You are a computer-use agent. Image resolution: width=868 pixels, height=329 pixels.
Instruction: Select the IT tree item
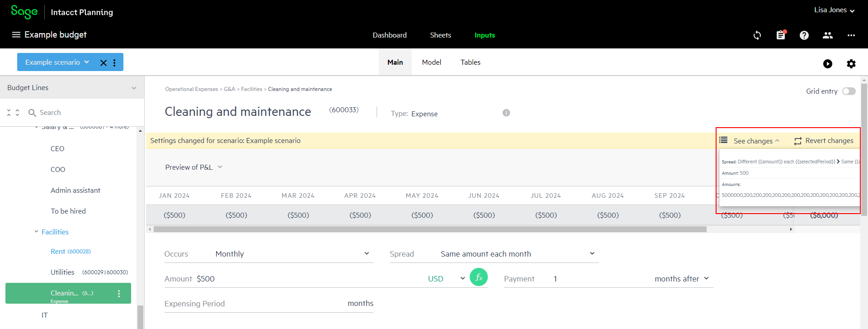coord(45,315)
